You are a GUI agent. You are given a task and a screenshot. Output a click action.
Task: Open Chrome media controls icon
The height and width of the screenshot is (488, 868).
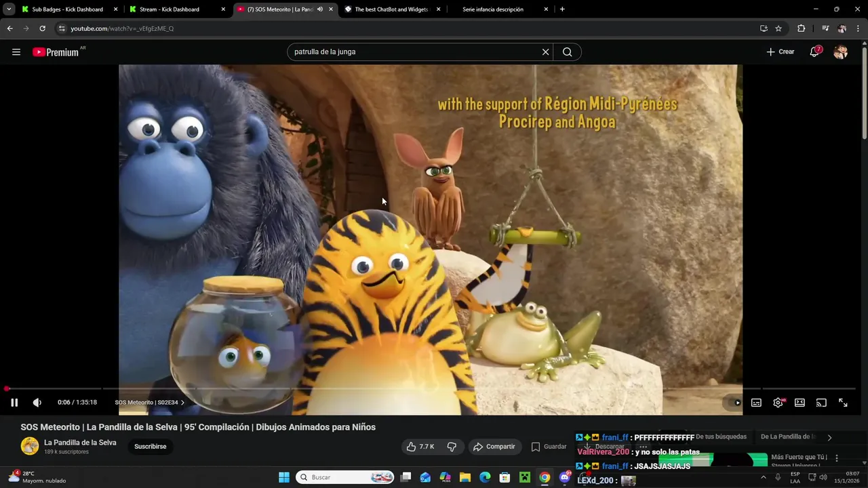click(825, 28)
